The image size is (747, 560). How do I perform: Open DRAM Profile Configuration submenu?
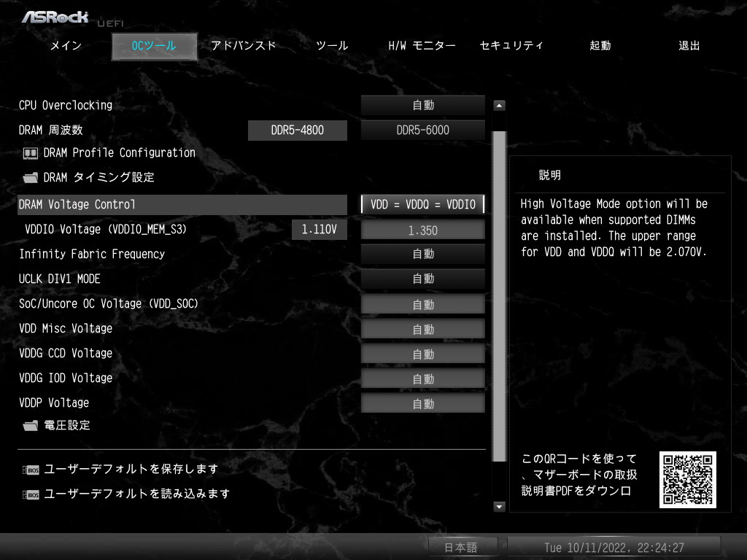[x=119, y=153]
